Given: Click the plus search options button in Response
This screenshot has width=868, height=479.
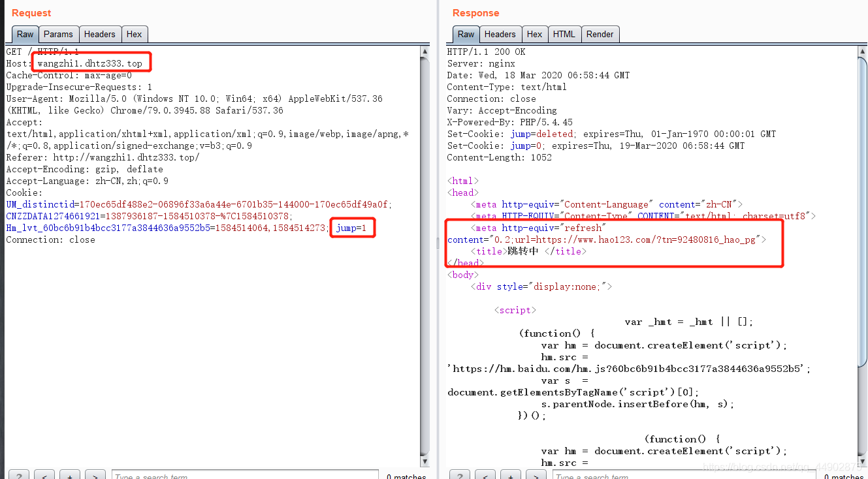Looking at the screenshot, I should tap(511, 476).
